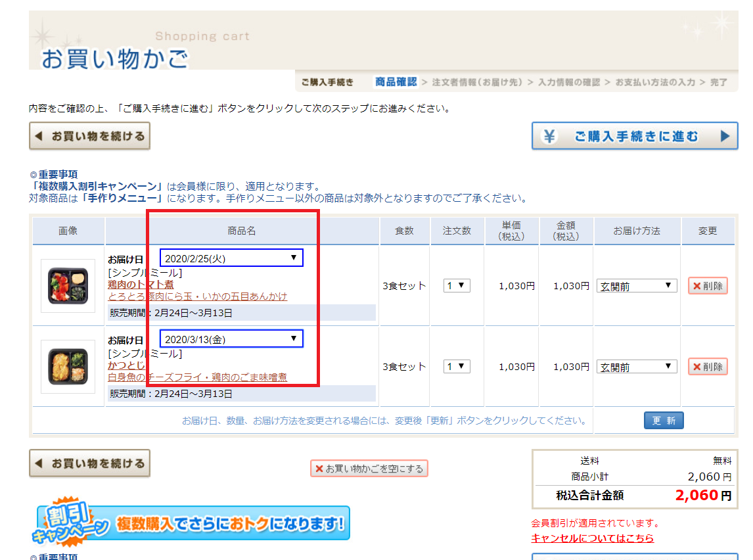753x560 pixels.
Task: Click the 白身魚のチーズフライ・鶏肉のごま味噌煮 link
Action: 197,377
